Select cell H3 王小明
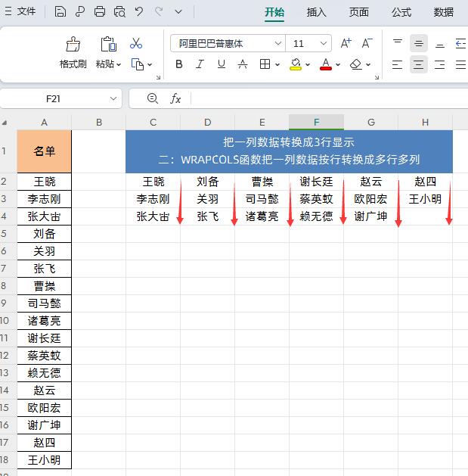 point(425,199)
